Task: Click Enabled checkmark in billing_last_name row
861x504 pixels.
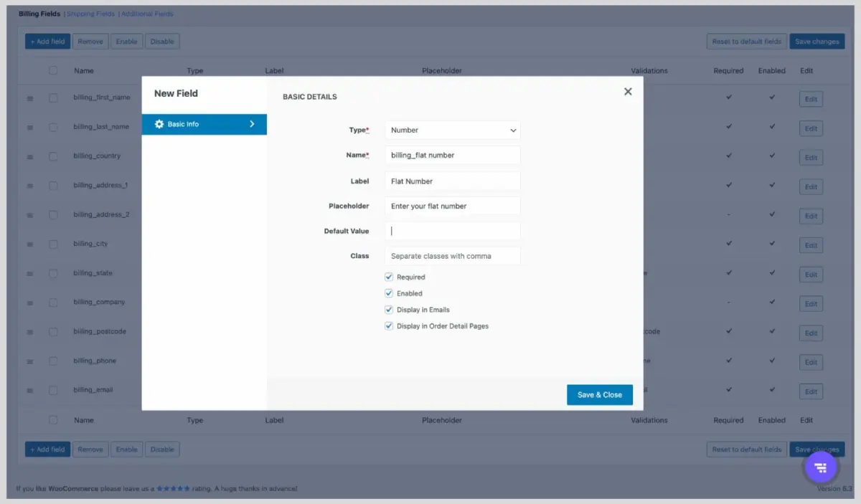Action: tap(772, 126)
